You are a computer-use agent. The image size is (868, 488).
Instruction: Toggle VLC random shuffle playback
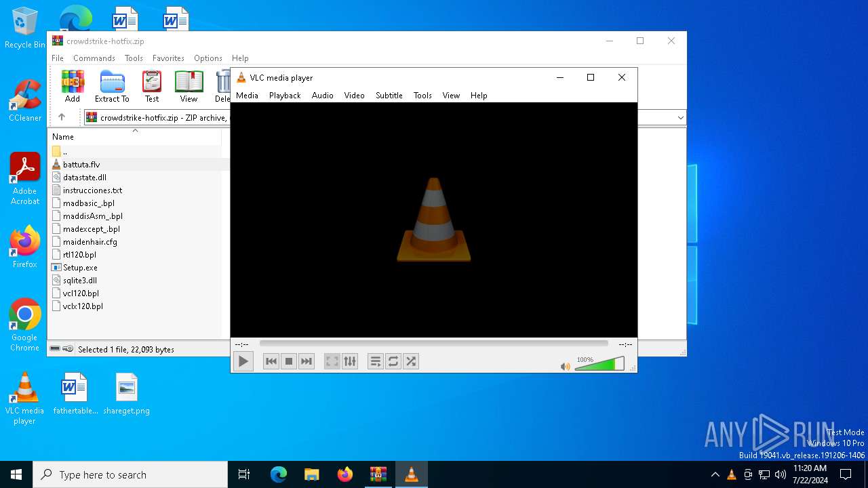point(411,362)
